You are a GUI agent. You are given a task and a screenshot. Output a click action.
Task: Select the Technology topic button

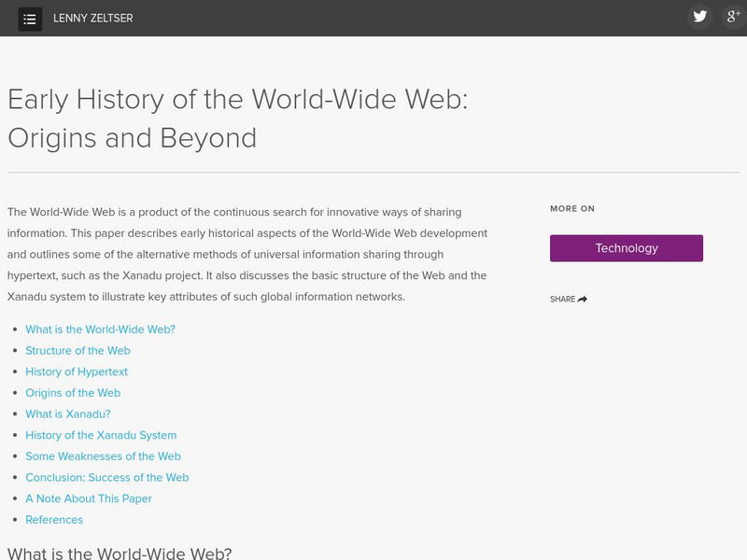click(x=627, y=247)
